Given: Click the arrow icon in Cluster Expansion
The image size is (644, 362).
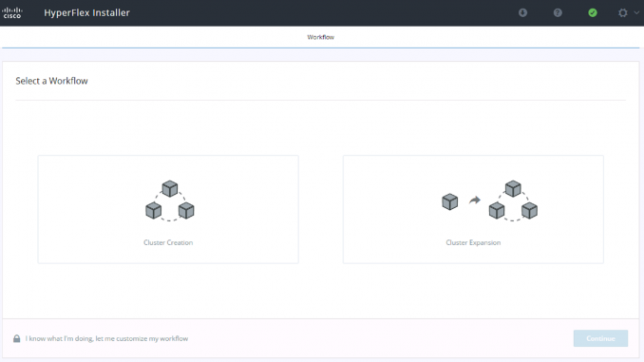Looking at the screenshot, I should coord(475,200).
